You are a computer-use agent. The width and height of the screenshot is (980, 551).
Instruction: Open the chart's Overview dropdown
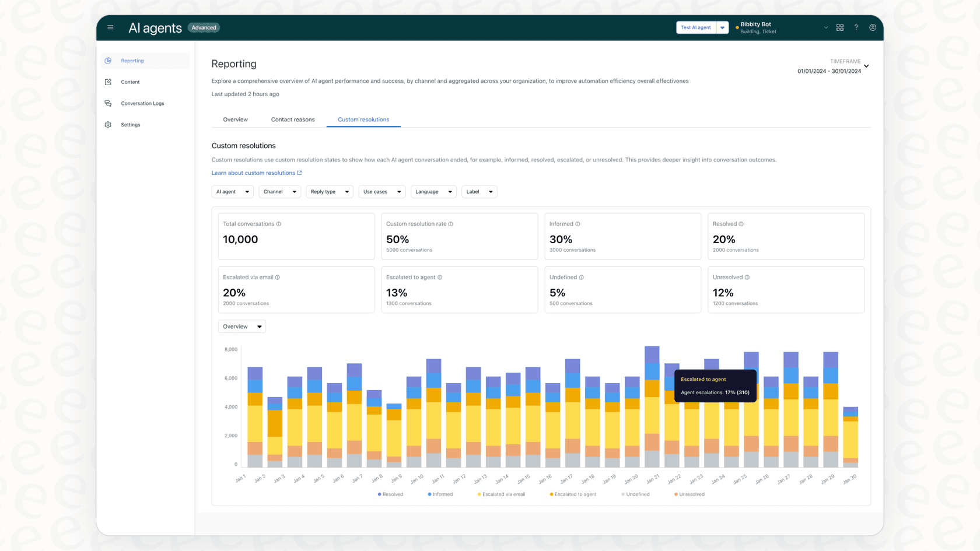click(242, 326)
